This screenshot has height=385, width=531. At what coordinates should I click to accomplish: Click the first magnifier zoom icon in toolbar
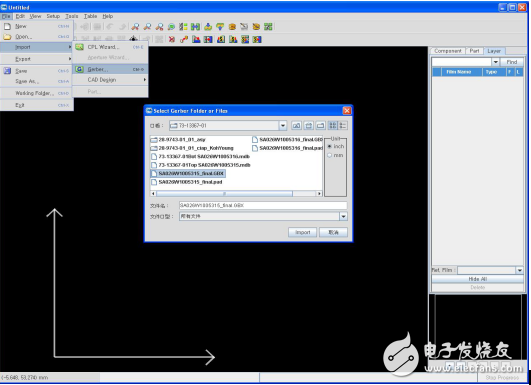click(x=135, y=27)
